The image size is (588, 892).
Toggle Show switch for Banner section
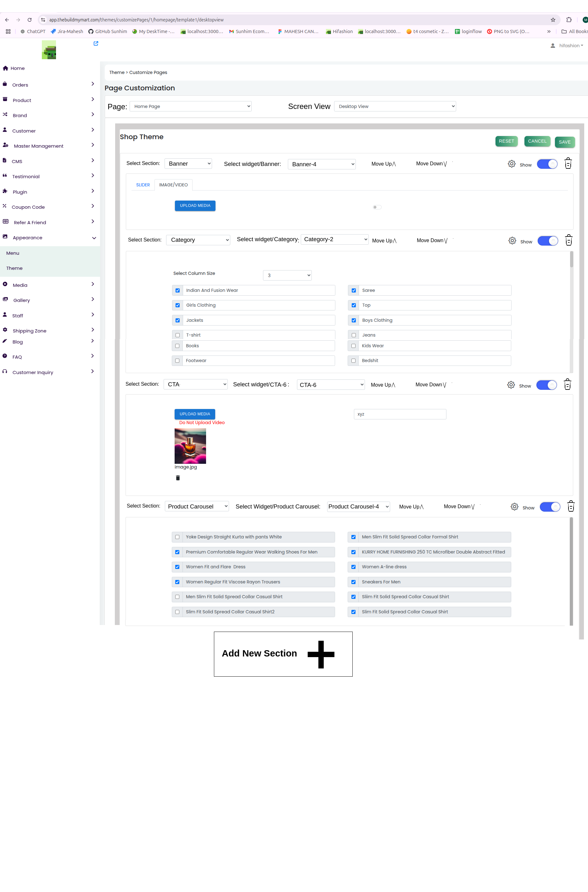click(x=547, y=164)
